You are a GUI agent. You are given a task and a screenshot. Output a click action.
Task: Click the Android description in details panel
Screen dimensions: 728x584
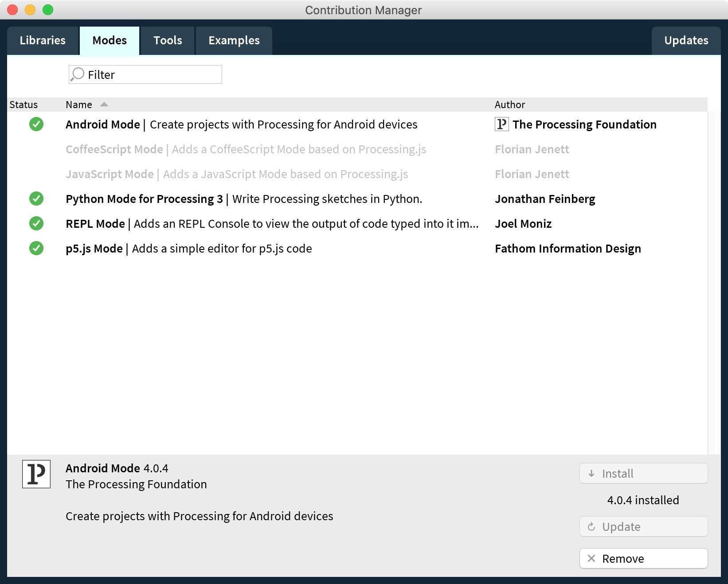click(200, 516)
